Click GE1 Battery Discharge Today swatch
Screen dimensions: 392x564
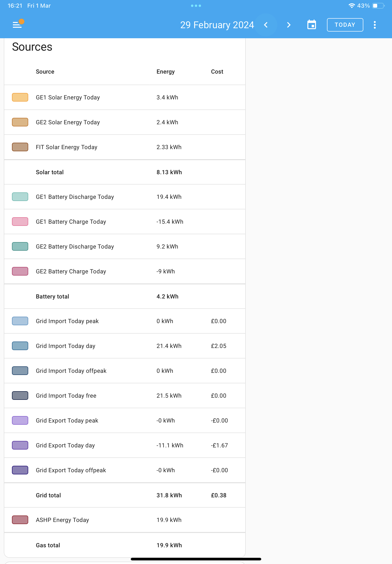[20, 197]
